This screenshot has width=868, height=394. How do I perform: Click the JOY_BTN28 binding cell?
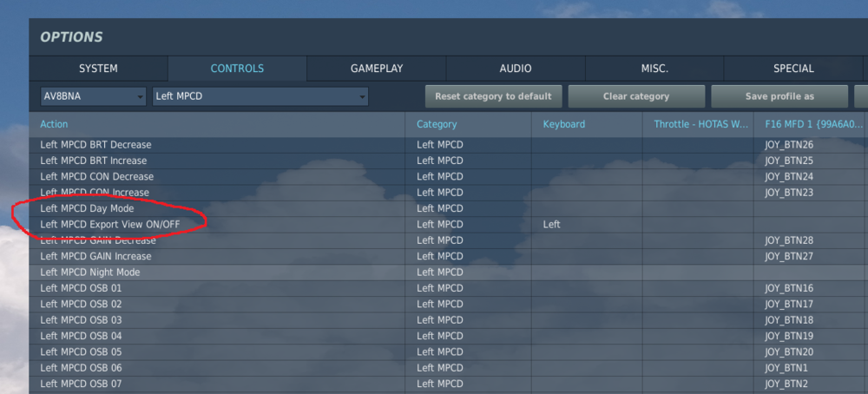tap(811, 240)
